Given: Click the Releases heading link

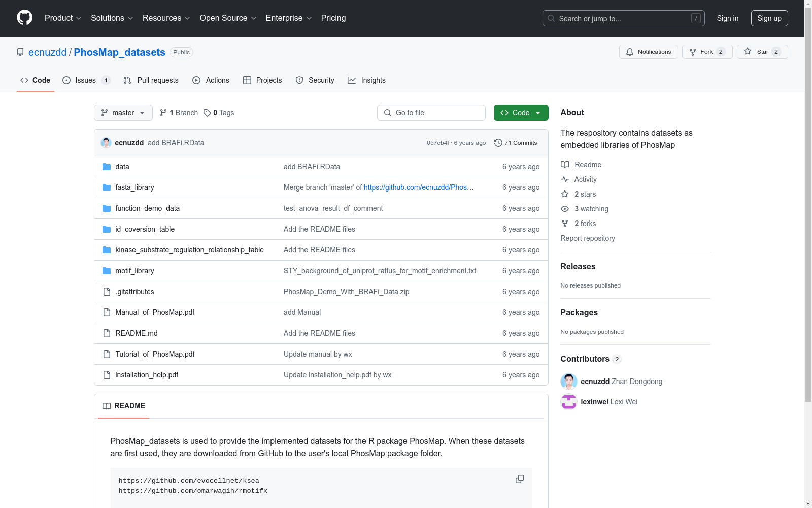Looking at the screenshot, I should (x=578, y=266).
